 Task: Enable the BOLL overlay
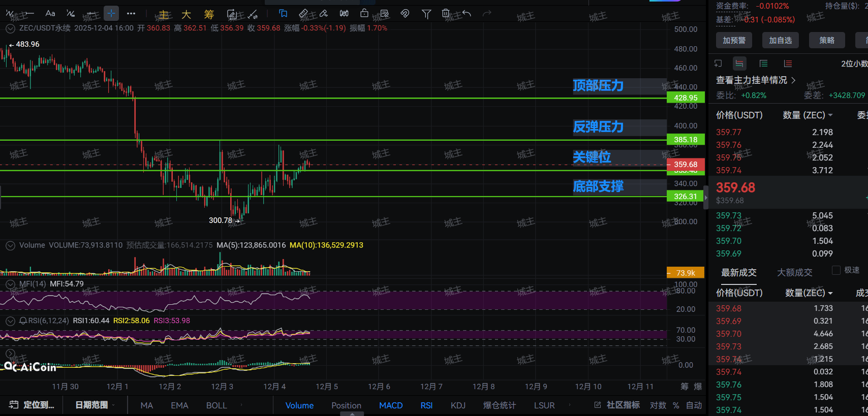[216, 405]
